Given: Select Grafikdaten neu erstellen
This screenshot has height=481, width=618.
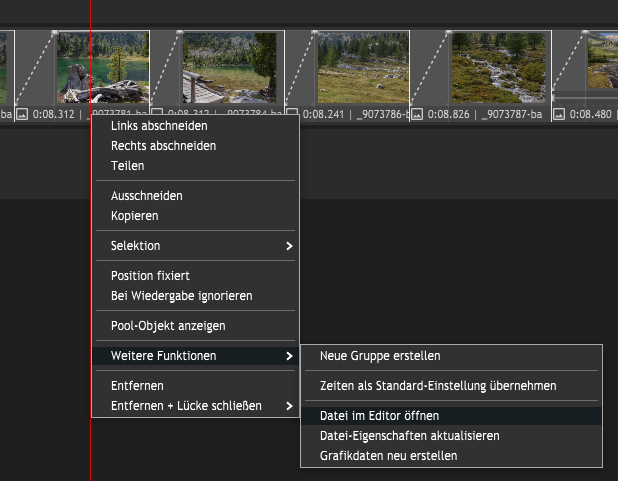Looking at the screenshot, I should click(x=451, y=456).
